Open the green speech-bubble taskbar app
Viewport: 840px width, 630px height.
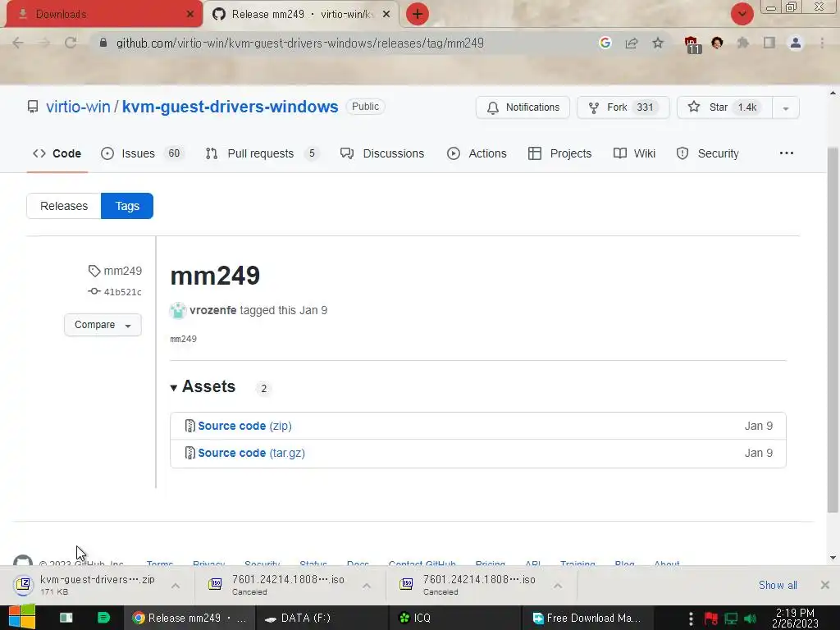tap(103, 618)
